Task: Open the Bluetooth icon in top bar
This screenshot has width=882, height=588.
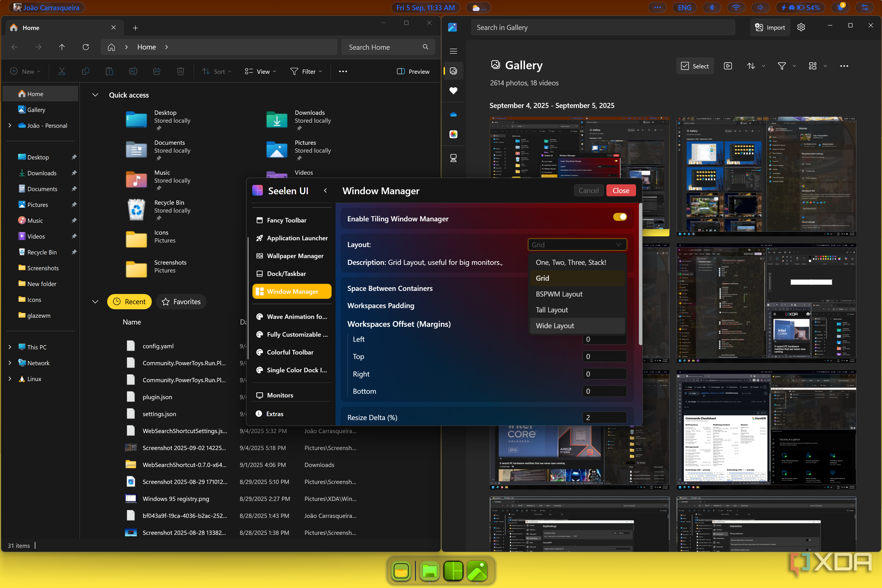Action: 711,8
